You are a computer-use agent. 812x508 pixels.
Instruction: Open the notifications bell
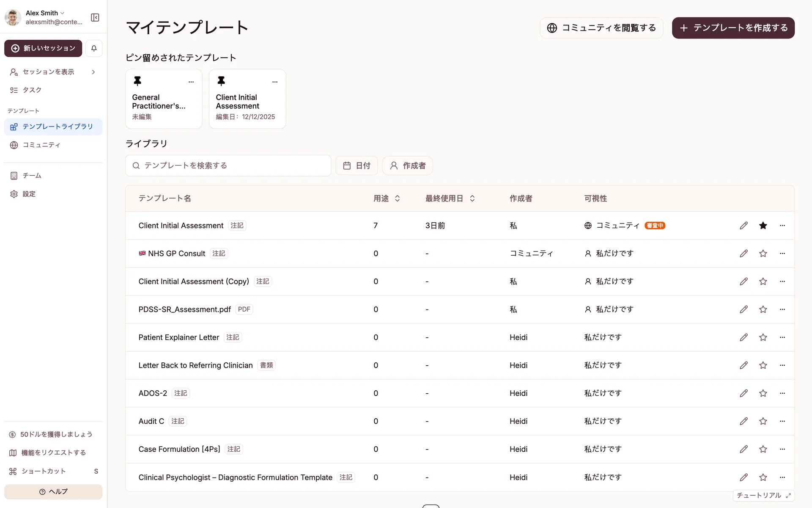[94, 48]
